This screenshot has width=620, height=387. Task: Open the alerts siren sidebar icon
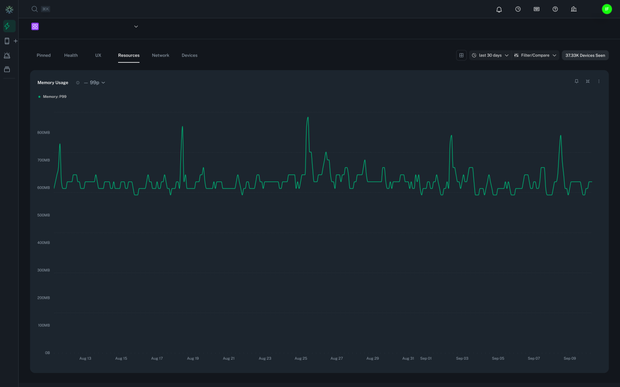(x=7, y=55)
